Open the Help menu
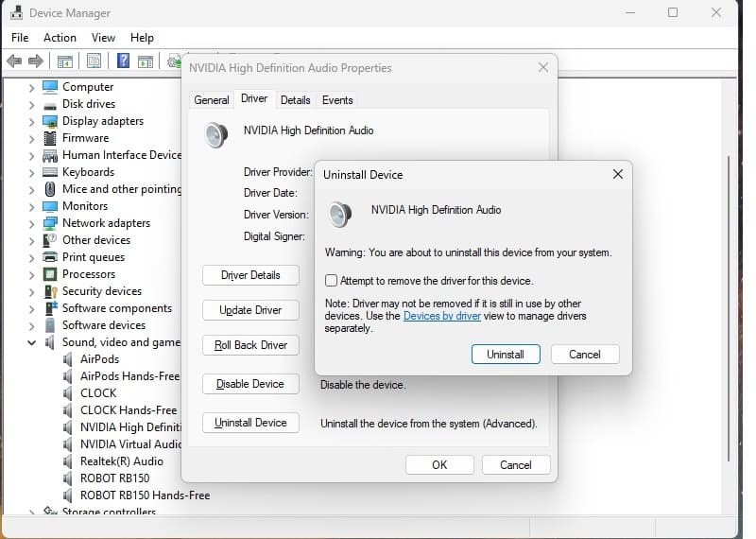Screen dimensions: 756x539 coord(142,38)
